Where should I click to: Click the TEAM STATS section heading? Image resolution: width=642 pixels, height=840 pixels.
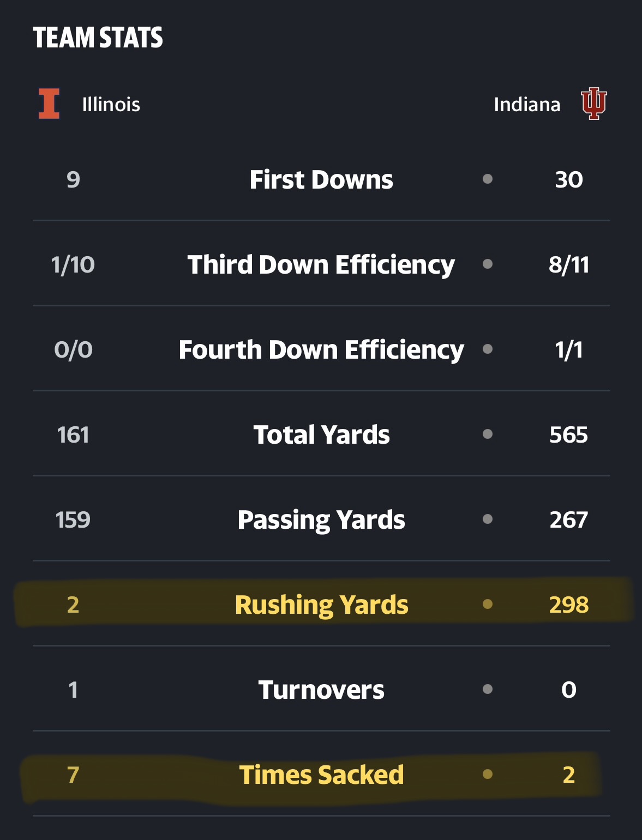[98, 38]
